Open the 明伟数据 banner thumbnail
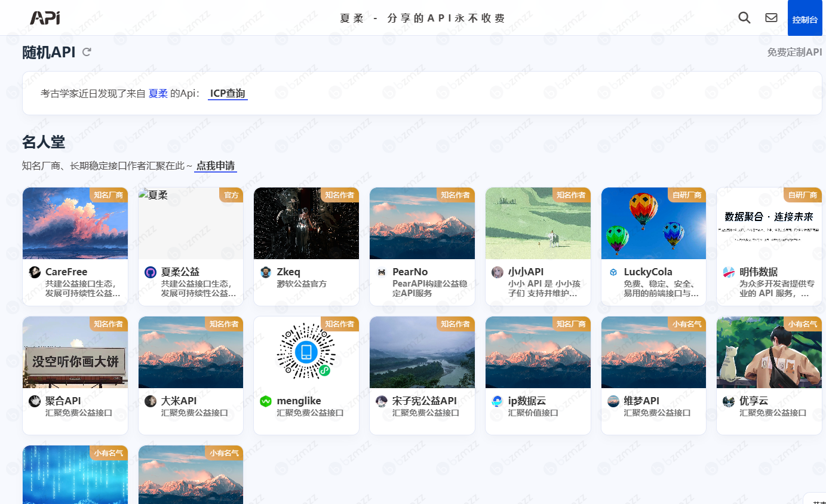The height and width of the screenshot is (504, 826). coord(769,223)
